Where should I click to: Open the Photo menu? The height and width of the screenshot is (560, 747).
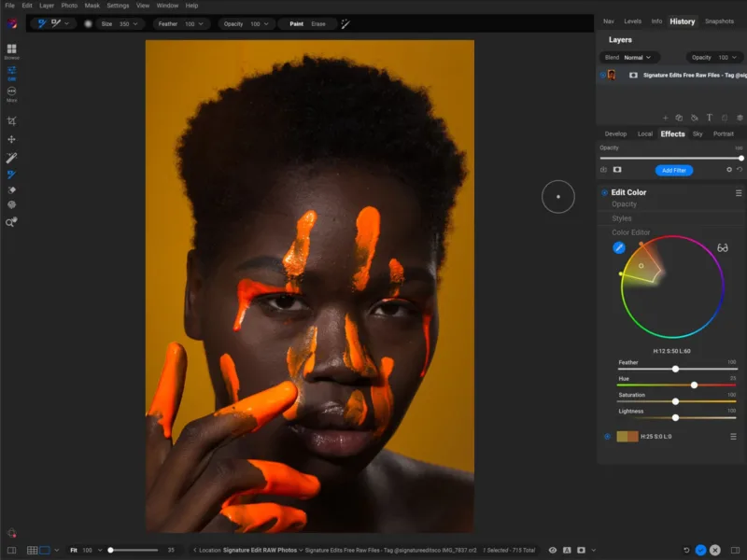[x=69, y=5]
